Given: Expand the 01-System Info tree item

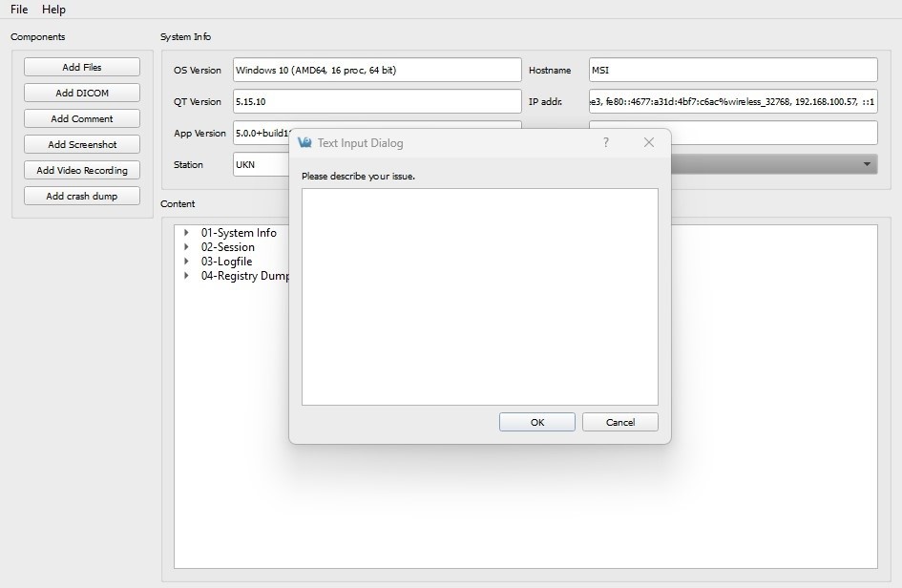Looking at the screenshot, I should pyautogui.click(x=185, y=232).
